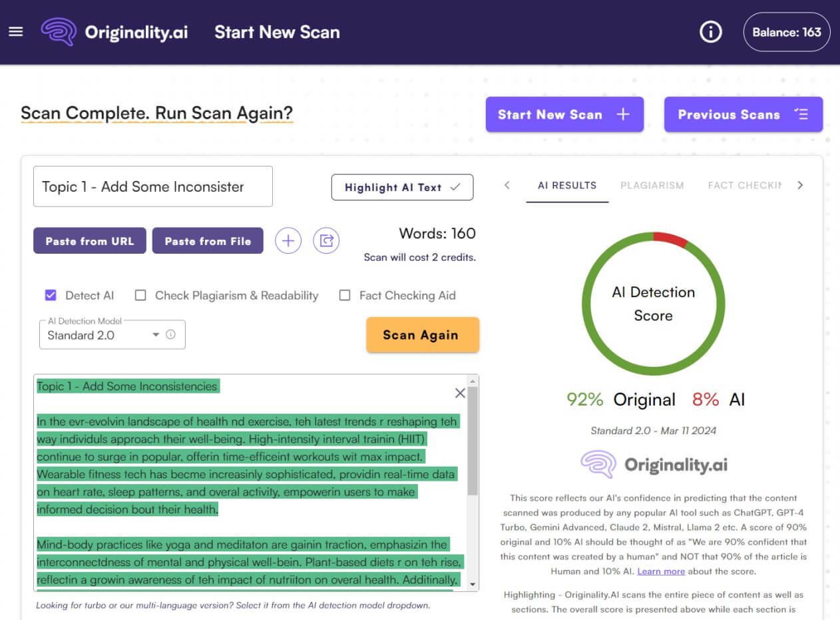
Task: Click the Originality.ai brain logo in header
Action: pos(59,32)
